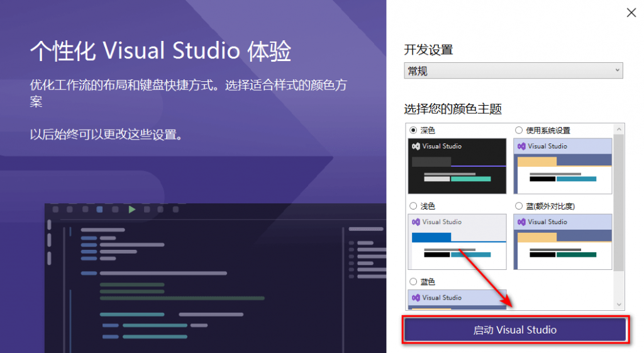Click the 个性化 Visual Studio 体验 title
This screenshot has height=353, width=644.
tap(160, 51)
